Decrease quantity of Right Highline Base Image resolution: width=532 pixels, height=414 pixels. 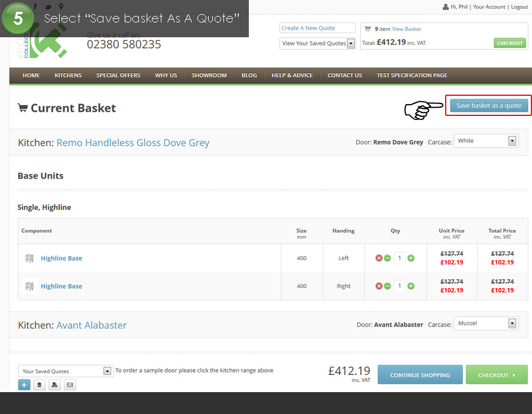click(x=387, y=286)
